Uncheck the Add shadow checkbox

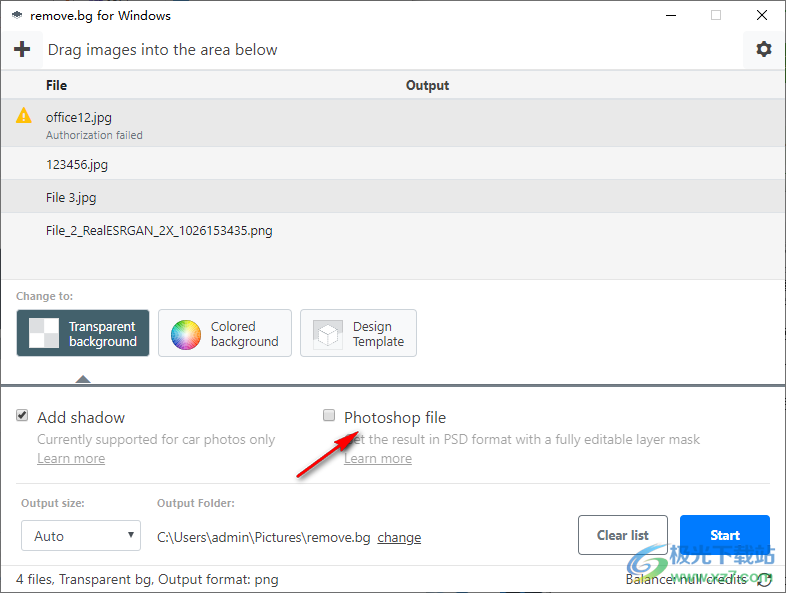coord(22,416)
